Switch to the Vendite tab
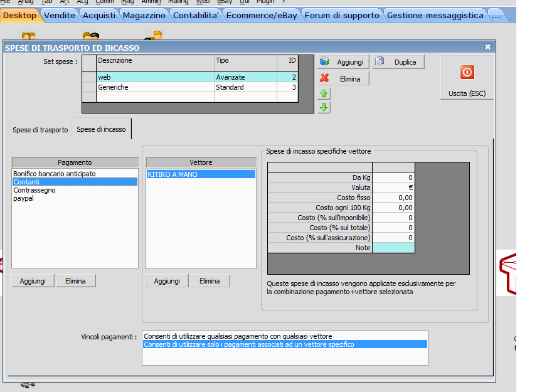This screenshot has width=542, height=392. pos(60,16)
